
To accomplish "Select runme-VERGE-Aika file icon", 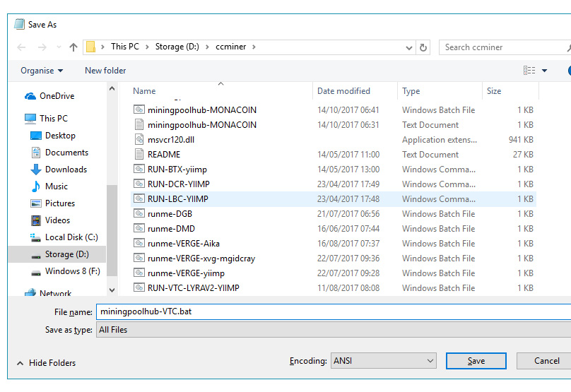I will [139, 243].
